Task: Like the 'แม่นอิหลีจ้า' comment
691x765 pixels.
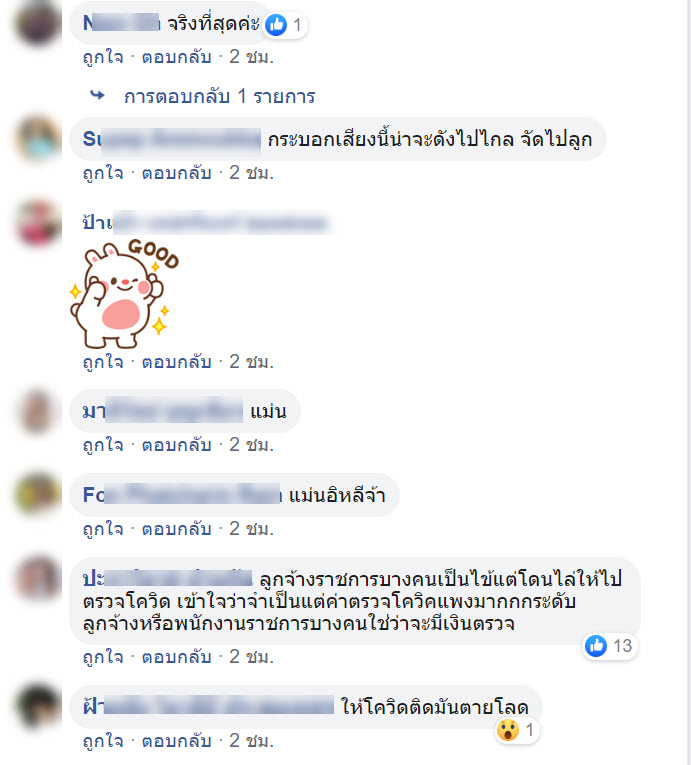Action: (x=103, y=529)
